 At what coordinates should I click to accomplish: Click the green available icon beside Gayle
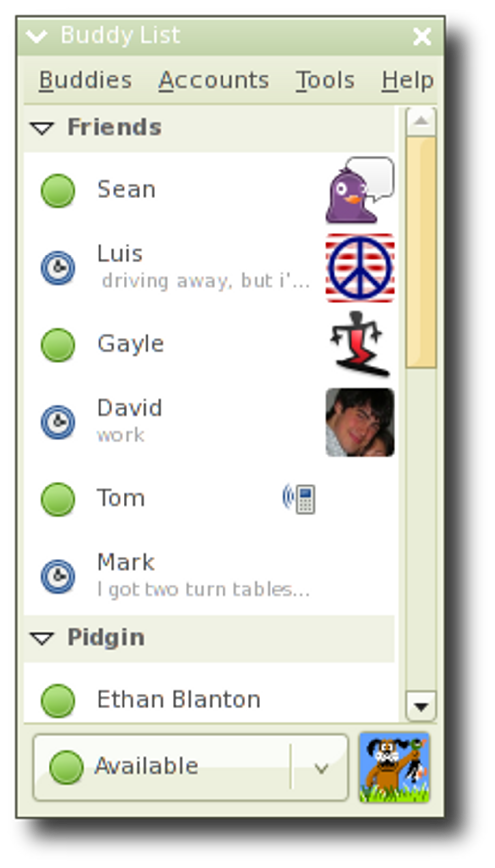pyautogui.click(x=58, y=345)
